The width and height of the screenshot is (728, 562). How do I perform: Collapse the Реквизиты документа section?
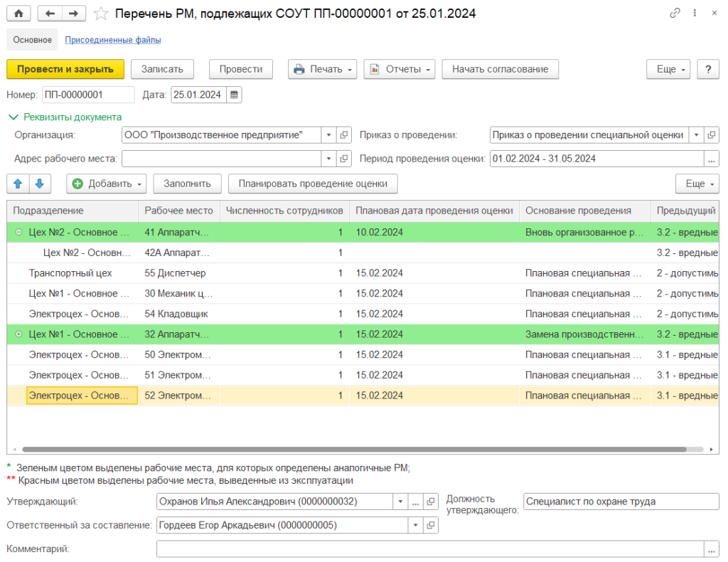[13, 117]
